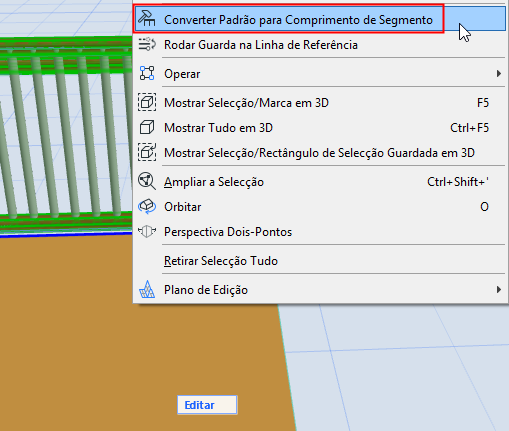Click the Perspectiva Dois-Pontos icon
The height and width of the screenshot is (431, 509).
pos(147,231)
